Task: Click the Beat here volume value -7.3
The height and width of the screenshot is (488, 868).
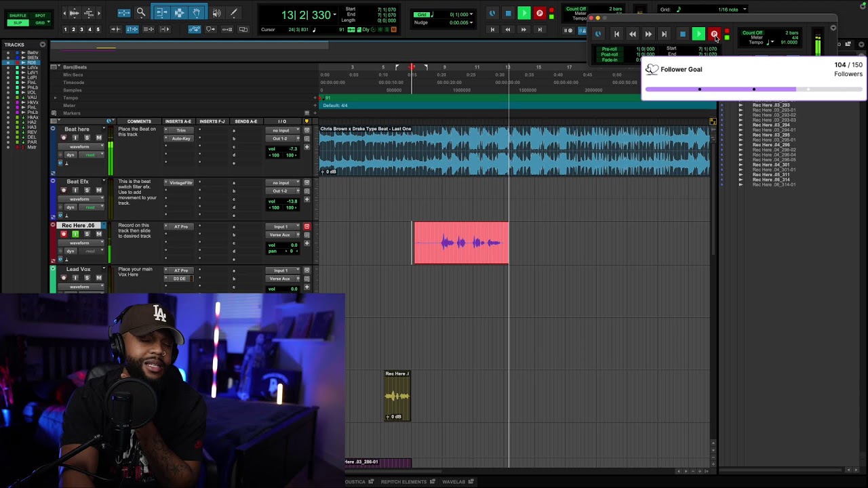Action: click(293, 149)
